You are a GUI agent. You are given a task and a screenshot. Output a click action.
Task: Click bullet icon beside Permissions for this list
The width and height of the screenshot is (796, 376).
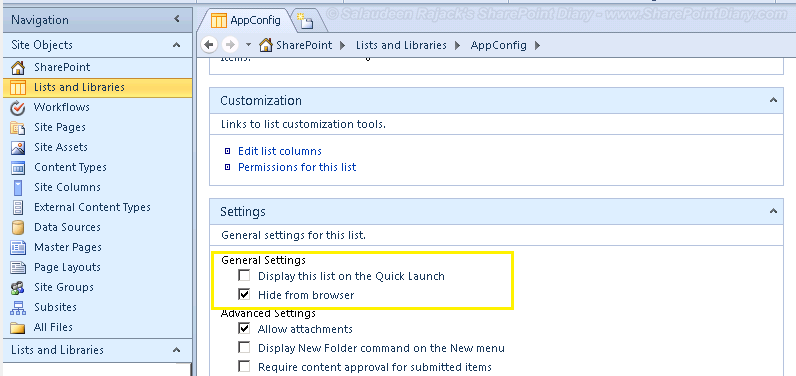tap(227, 167)
